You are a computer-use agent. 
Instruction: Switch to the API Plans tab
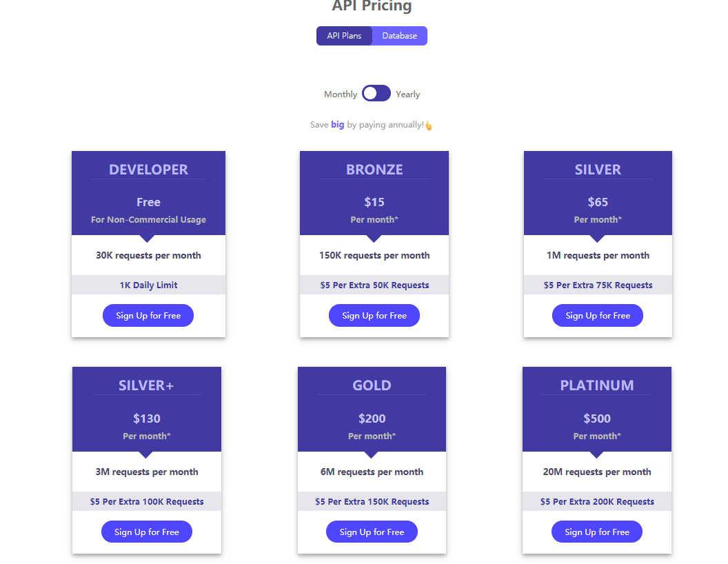click(344, 36)
